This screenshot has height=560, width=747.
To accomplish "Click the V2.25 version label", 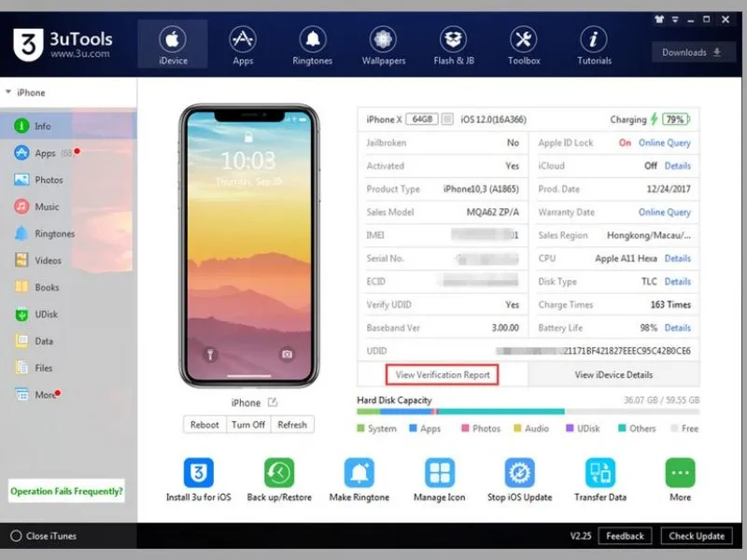I will tap(581, 536).
